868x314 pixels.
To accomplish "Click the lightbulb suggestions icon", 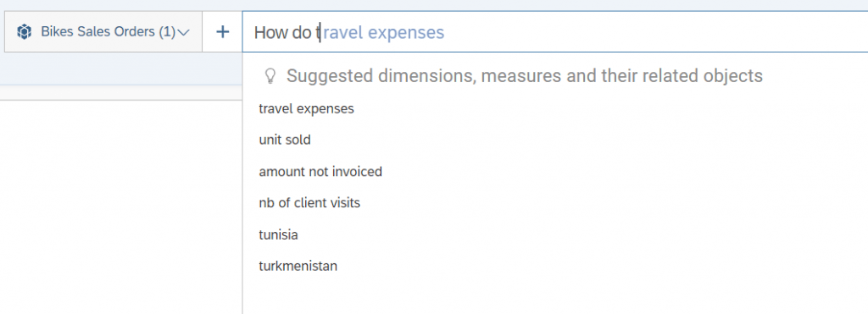I will pyautogui.click(x=270, y=75).
